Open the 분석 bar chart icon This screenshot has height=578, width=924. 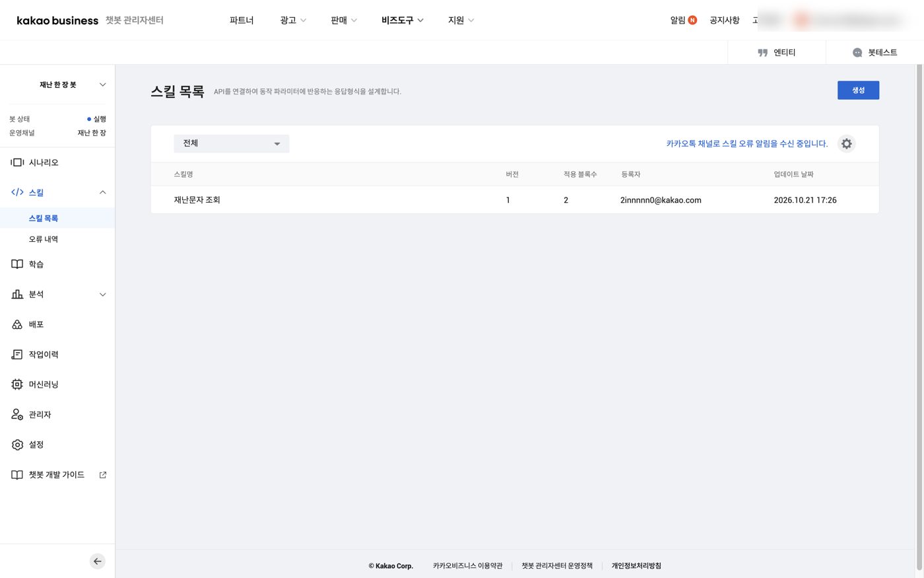coord(17,295)
